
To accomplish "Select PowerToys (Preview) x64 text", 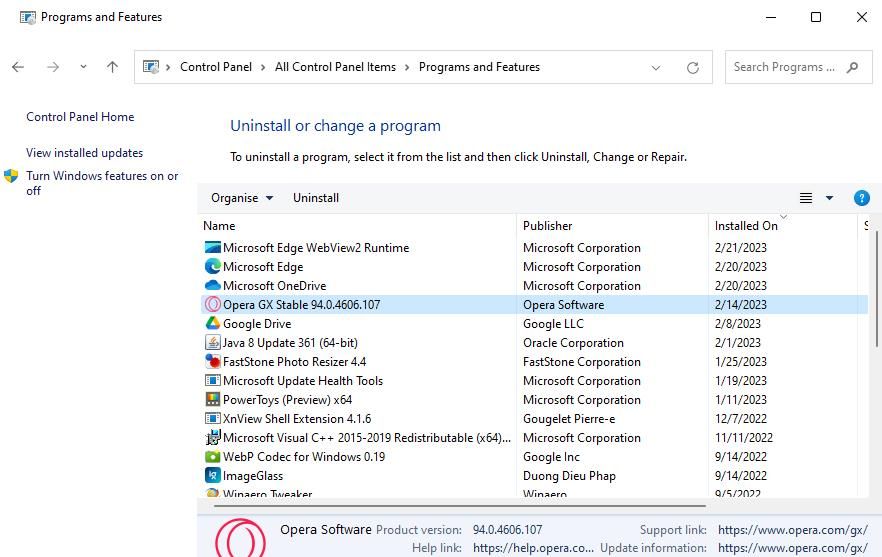I will [x=287, y=400].
